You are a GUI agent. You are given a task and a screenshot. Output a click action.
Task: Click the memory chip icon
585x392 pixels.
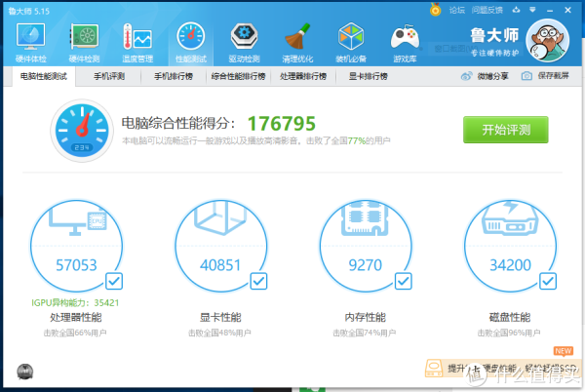[365, 218]
